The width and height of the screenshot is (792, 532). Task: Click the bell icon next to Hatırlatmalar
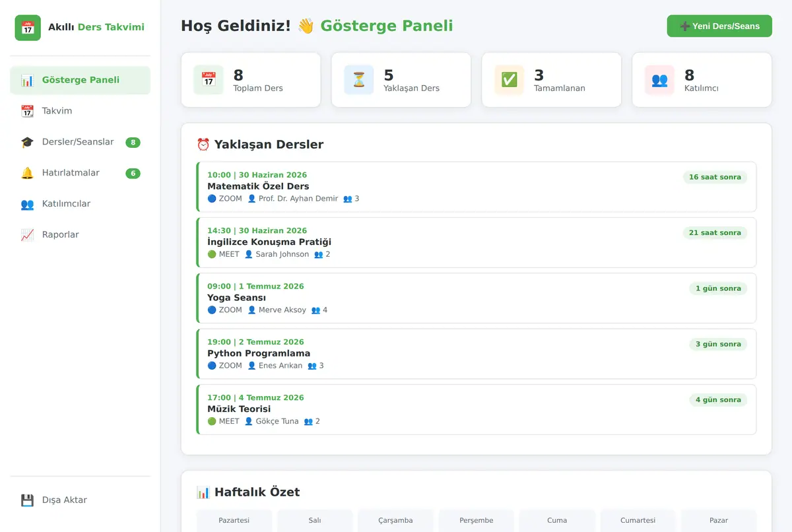click(x=27, y=173)
